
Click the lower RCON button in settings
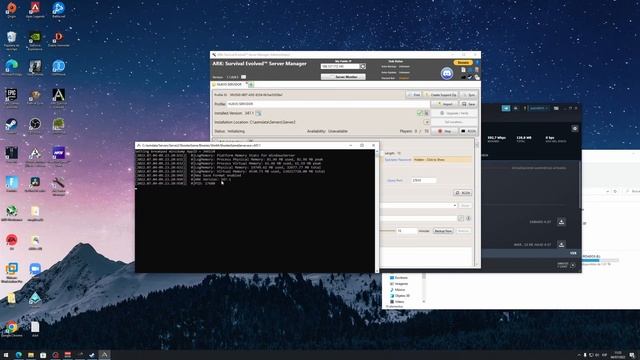click(x=463, y=193)
